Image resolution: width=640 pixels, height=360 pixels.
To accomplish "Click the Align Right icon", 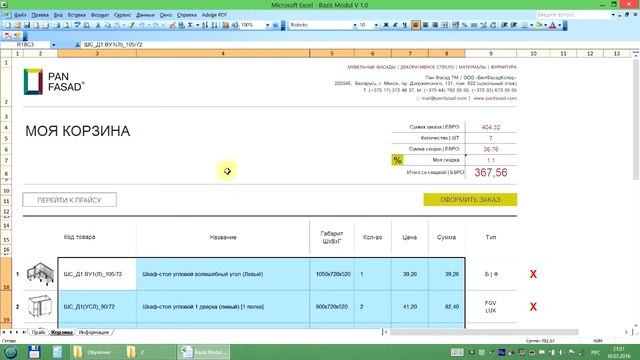I will [435, 25].
